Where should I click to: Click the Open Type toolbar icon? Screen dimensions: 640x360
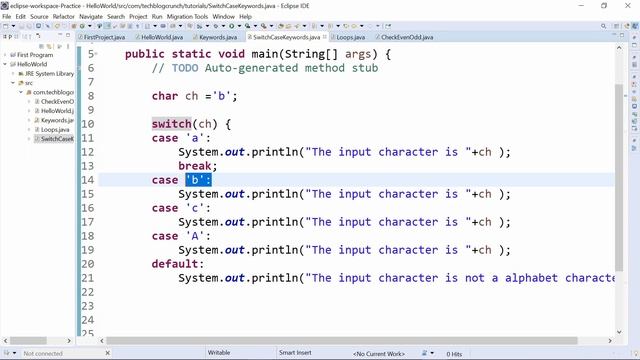[281, 26]
